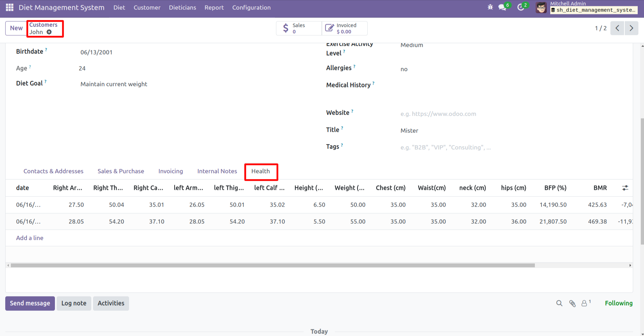This screenshot has height=336, width=644.
Task: Open the apps grid menu icon
Action: click(x=9, y=7)
